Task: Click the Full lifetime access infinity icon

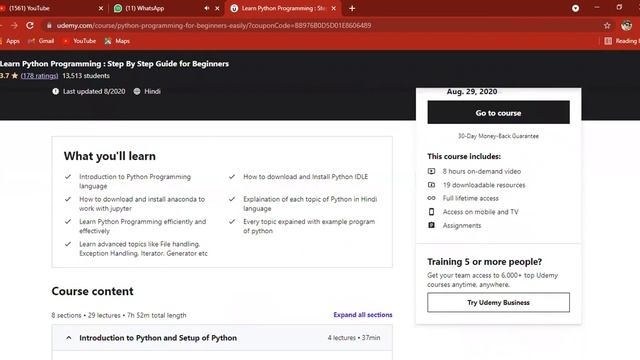Action: 431,198
